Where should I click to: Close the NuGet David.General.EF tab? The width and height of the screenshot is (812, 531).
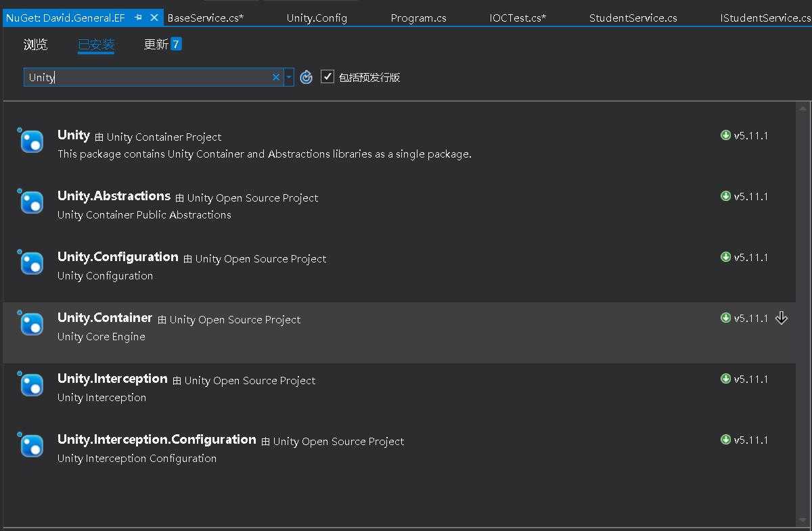(x=154, y=18)
